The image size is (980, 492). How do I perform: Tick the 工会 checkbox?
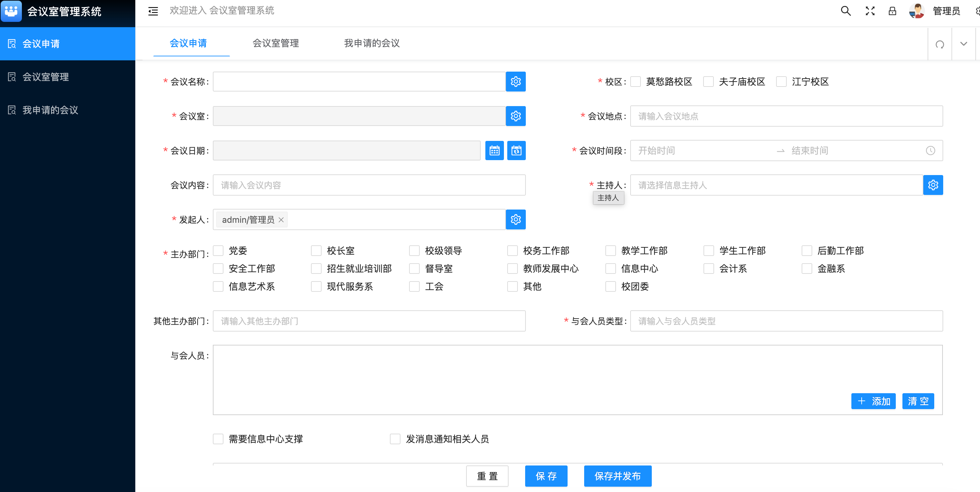(414, 286)
